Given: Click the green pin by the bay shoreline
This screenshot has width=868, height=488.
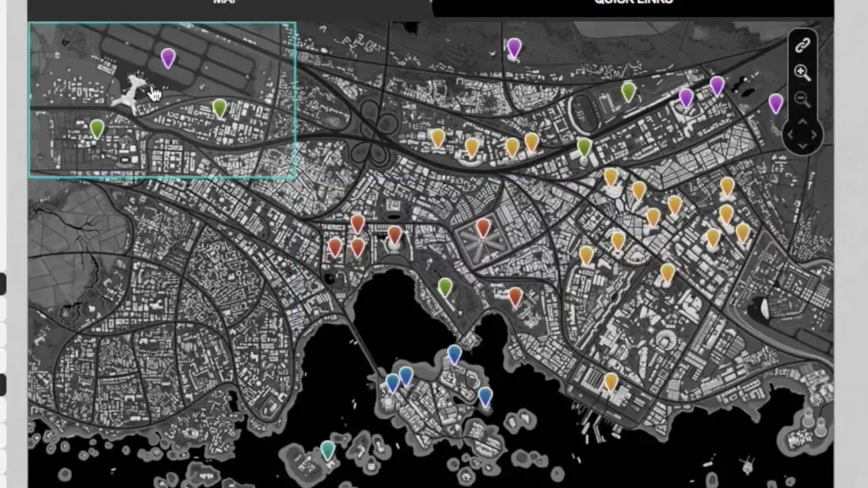Looking at the screenshot, I should click(445, 287).
